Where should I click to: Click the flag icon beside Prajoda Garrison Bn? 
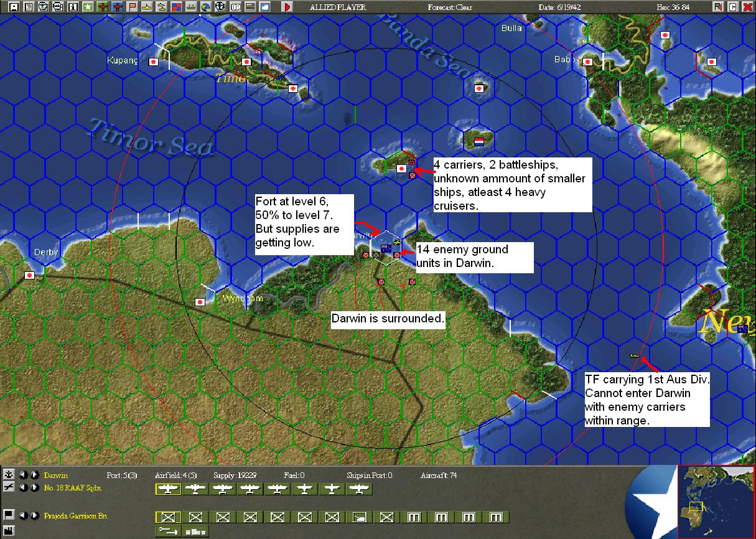tap(9, 515)
